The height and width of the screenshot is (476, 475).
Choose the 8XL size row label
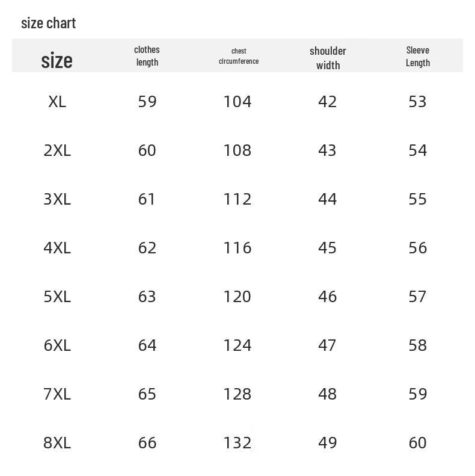pyautogui.click(x=57, y=443)
